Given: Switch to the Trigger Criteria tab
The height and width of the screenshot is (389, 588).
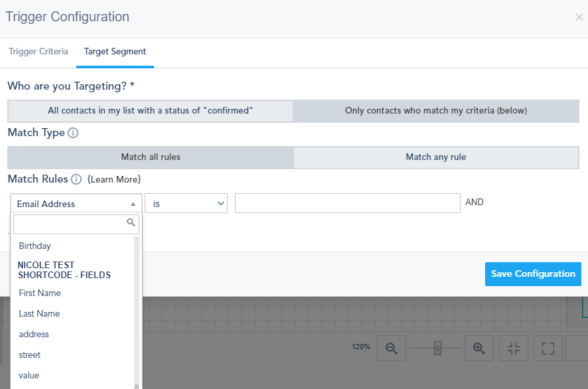Looking at the screenshot, I should click(x=38, y=51).
